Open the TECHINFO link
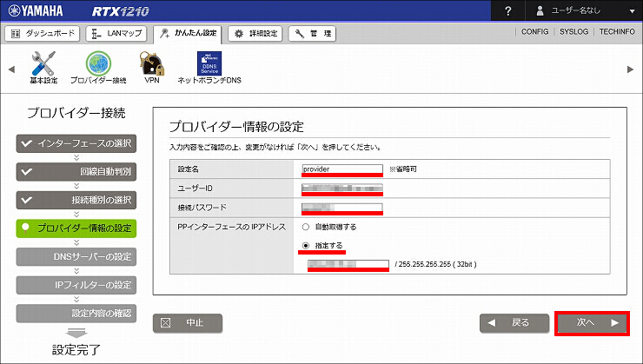This screenshot has height=364, width=643. coord(617,31)
